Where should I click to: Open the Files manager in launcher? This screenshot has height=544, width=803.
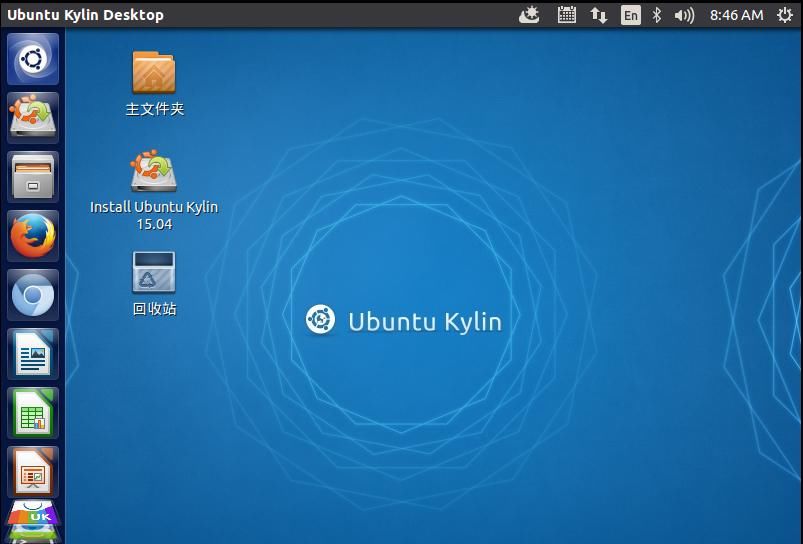(x=33, y=177)
